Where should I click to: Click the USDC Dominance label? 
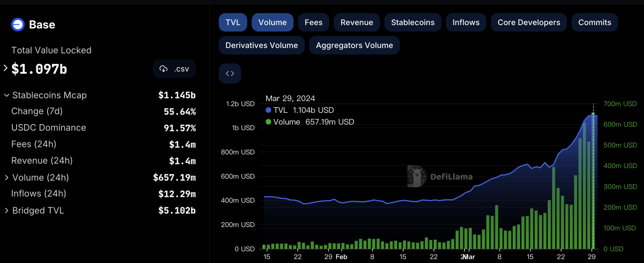point(49,127)
